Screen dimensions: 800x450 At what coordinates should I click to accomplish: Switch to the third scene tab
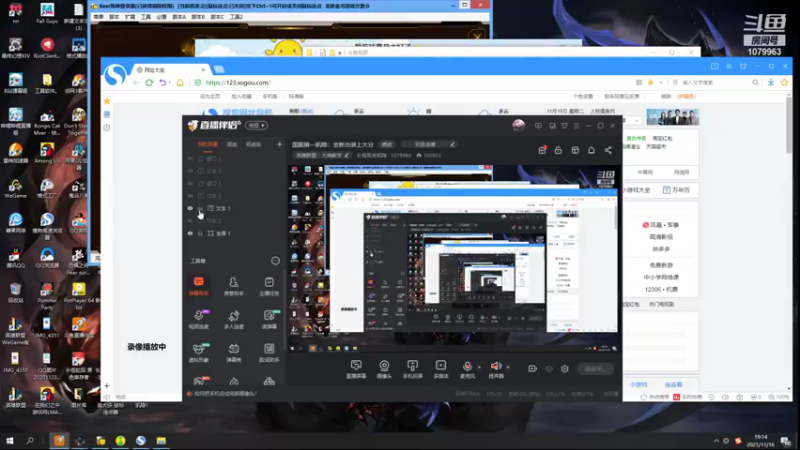253,144
